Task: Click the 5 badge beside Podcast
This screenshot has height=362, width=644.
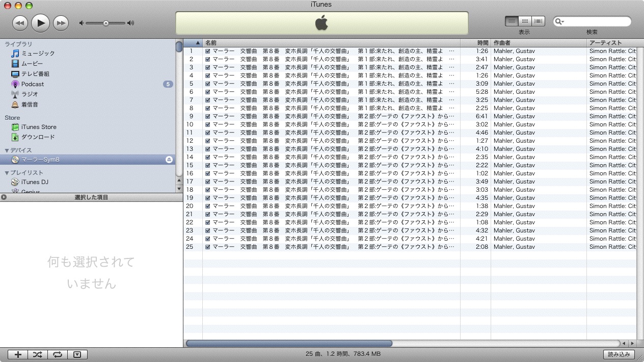Action: pyautogui.click(x=168, y=84)
